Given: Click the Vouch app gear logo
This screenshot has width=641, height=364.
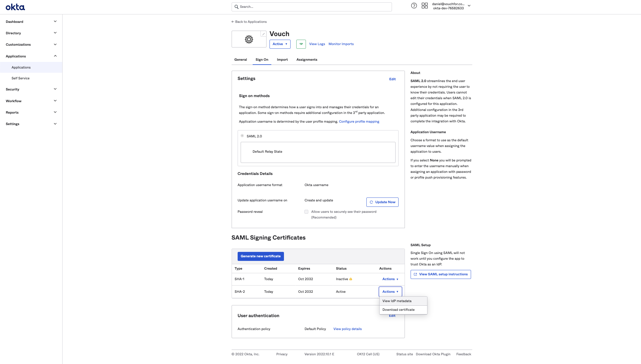Looking at the screenshot, I should [249, 39].
